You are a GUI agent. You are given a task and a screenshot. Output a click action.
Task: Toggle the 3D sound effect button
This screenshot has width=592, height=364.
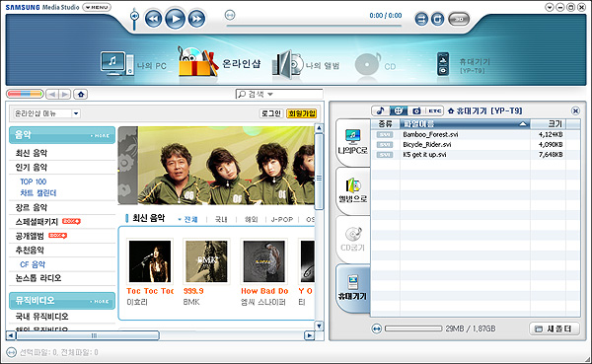point(459,19)
